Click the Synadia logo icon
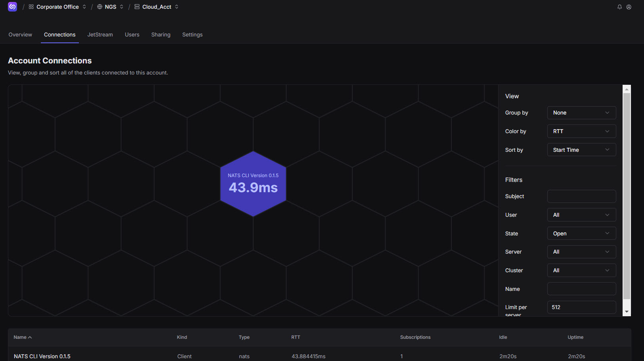This screenshot has width=644, height=361. pyautogui.click(x=12, y=7)
